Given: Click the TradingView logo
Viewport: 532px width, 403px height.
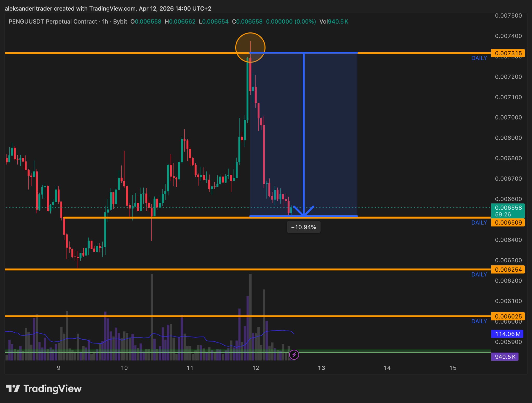Looking at the screenshot, I should [44, 388].
